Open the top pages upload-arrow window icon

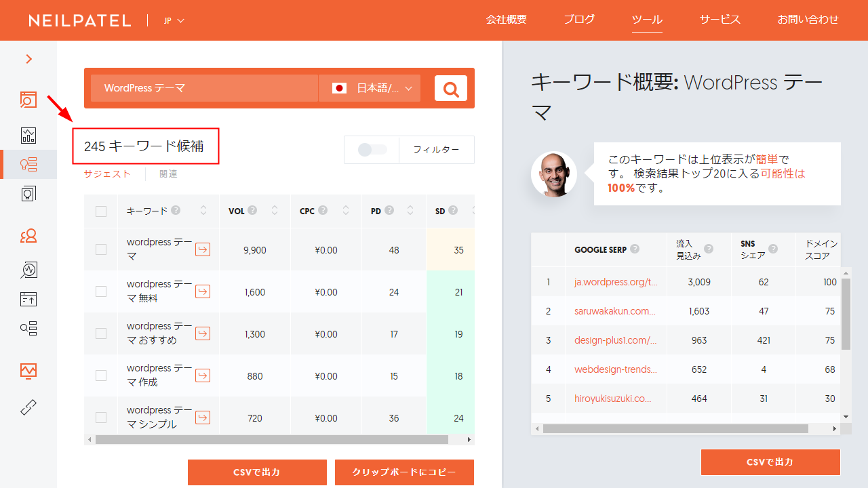pyautogui.click(x=28, y=299)
